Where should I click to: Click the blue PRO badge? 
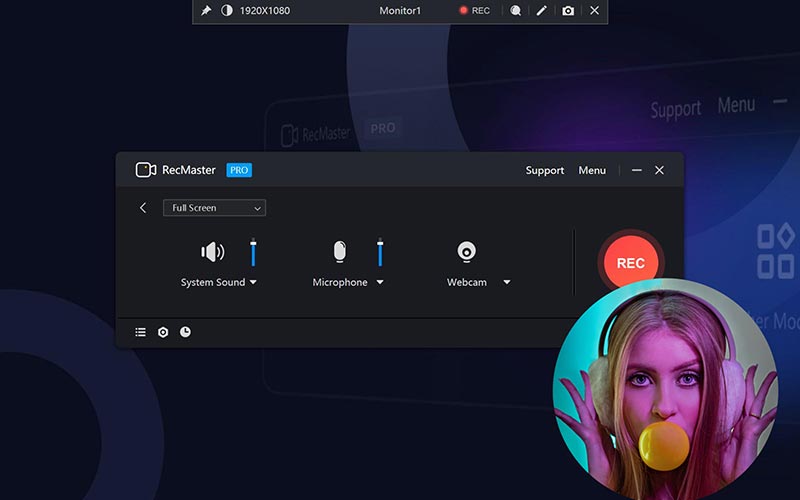click(x=239, y=170)
